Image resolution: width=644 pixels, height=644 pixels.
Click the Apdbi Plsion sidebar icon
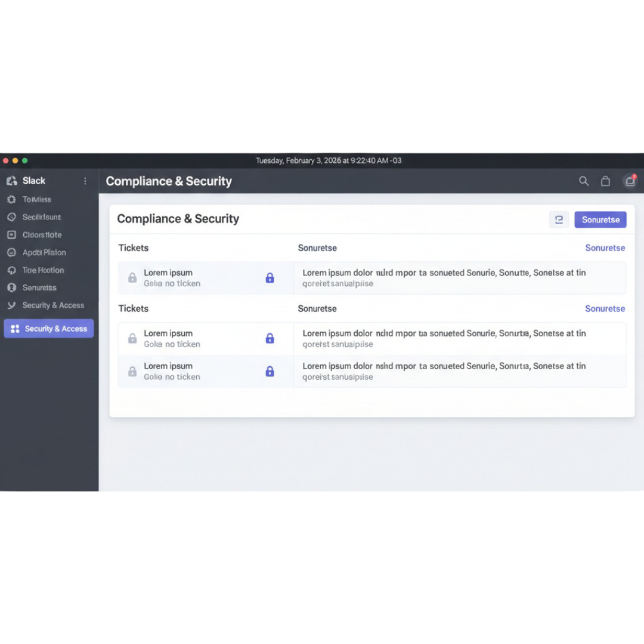(11, 253)
